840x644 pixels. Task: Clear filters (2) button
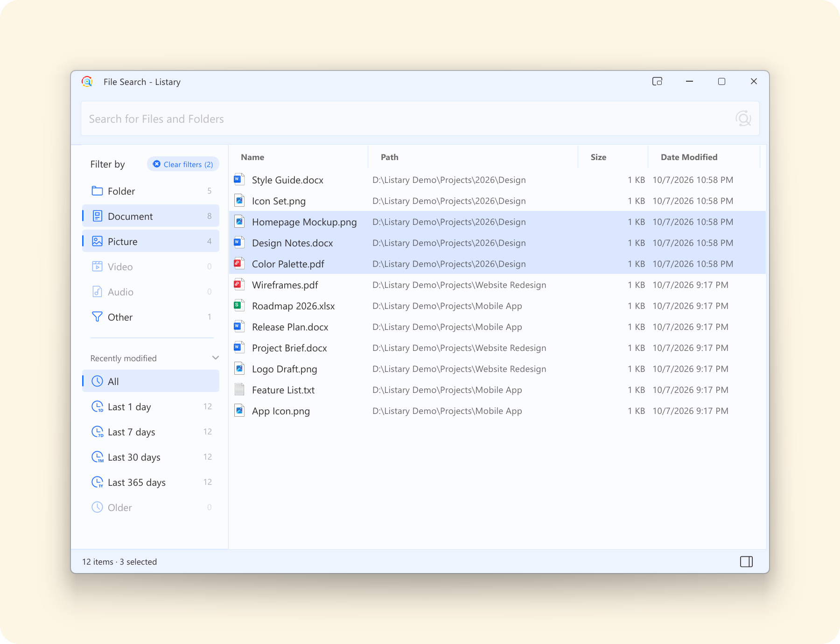[x=183, y=164]
